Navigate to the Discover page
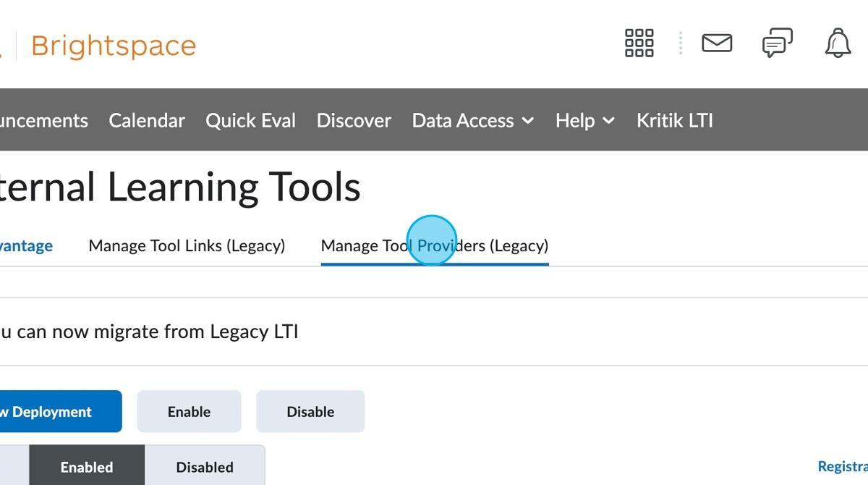The image size is (868, 485). (354, 120)
